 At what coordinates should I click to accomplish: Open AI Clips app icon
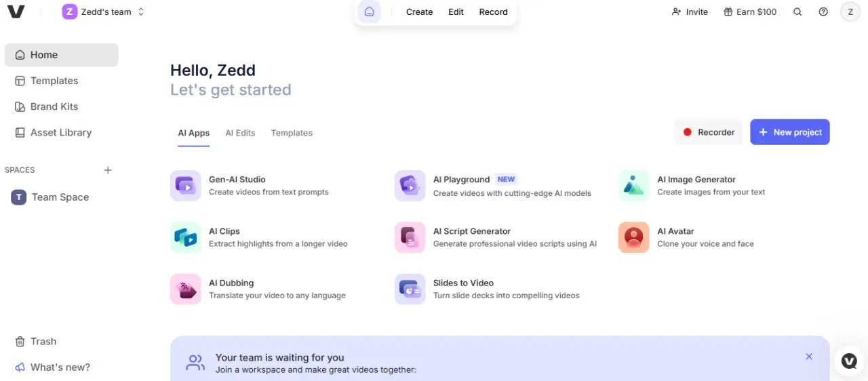[x=186, y=237]
